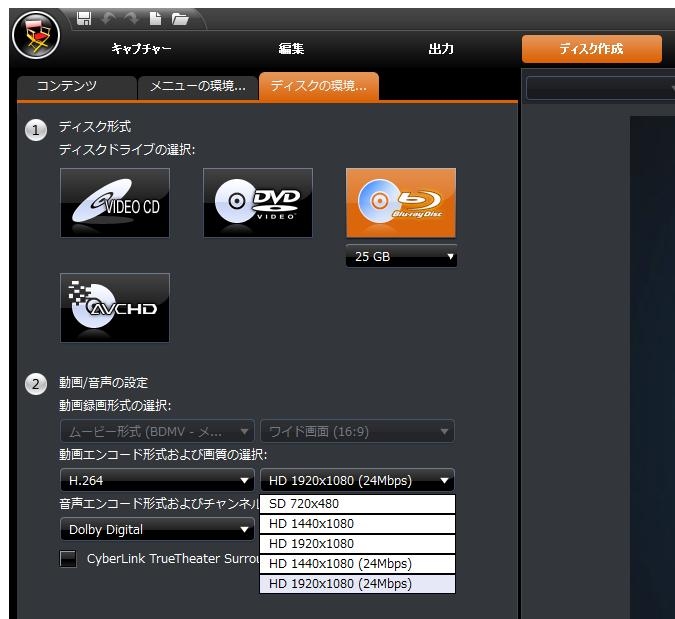675x619 pixels.
Task: Create a new project with the page icon
Action: pos(155,19)
